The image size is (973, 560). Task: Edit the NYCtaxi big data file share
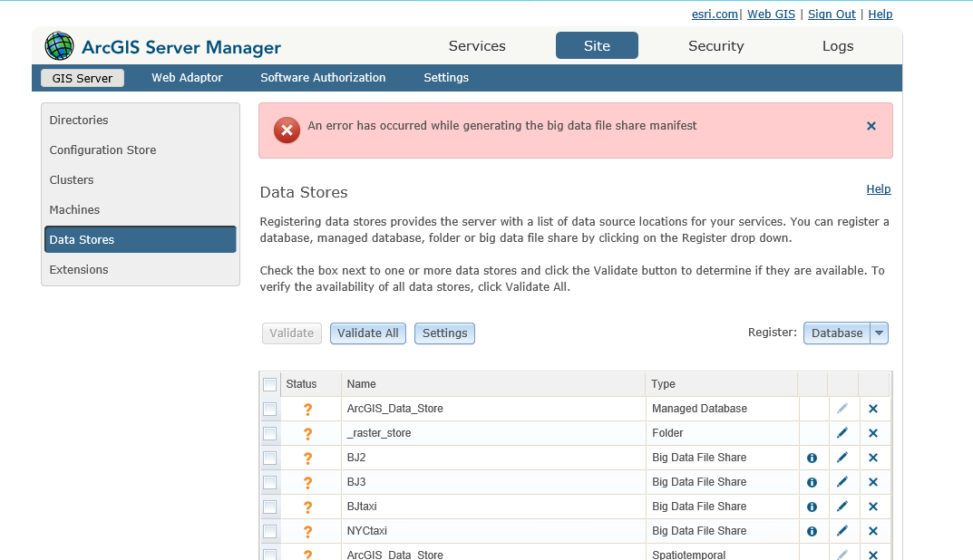842,530
